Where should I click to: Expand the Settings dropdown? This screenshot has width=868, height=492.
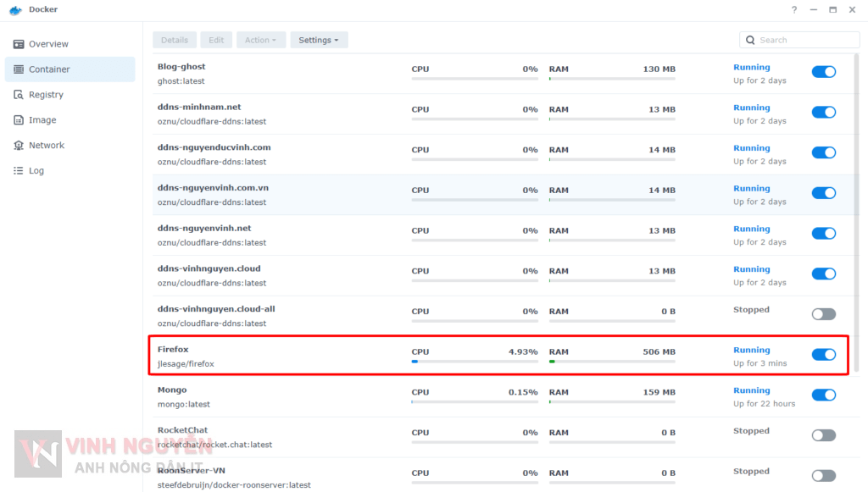tap(319, 39)
